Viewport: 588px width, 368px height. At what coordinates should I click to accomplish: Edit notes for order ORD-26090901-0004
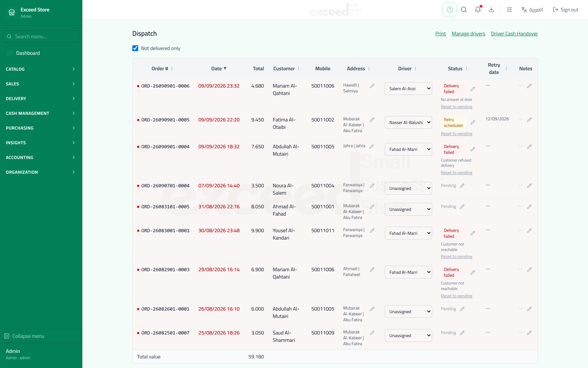pyautogui.click(x=529, y=146)
